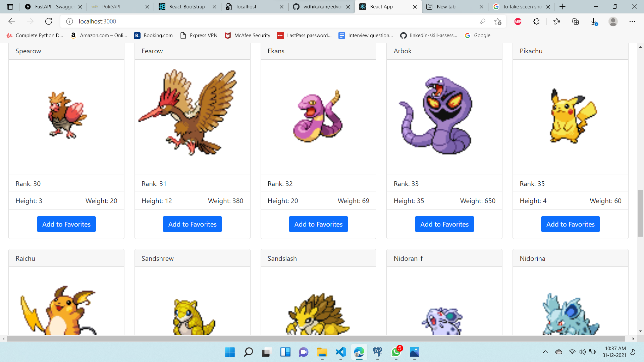
Task: Click the ABP adblocker icon
Action: [x=518, y=21]
